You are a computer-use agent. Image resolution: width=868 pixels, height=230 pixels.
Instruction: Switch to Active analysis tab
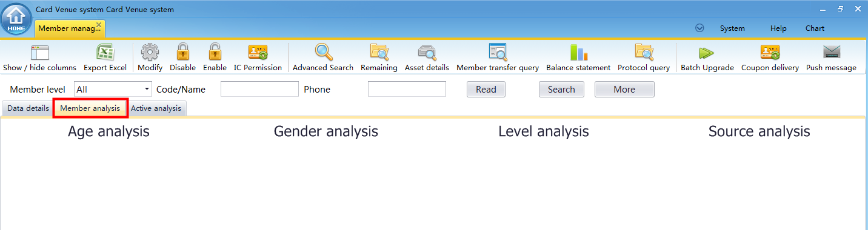pos(156,108)
